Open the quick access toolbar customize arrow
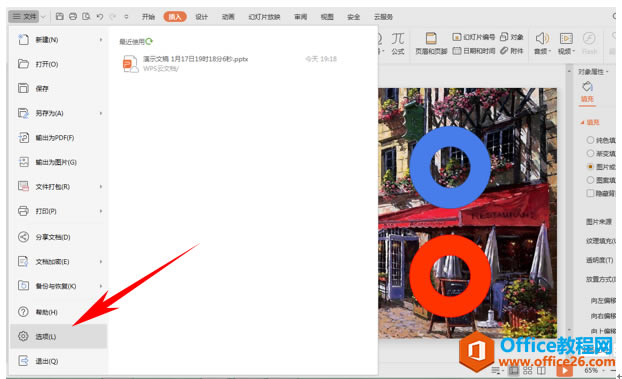Screen dimensions: 622x379 point(127,17)
